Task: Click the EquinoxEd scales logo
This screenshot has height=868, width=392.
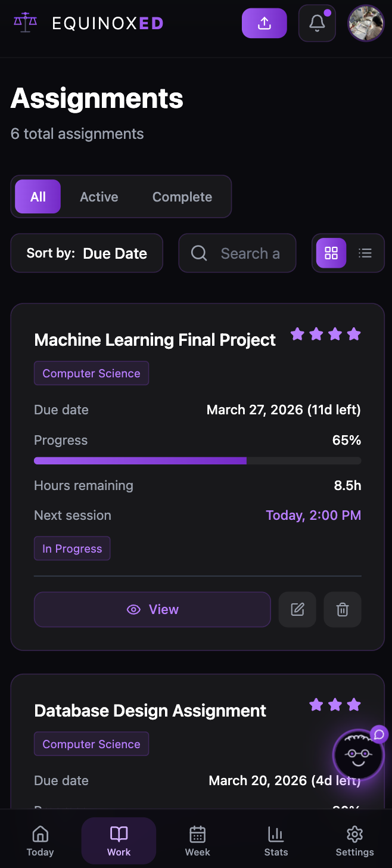Action: pyautogui.click(x=25, y=23)
